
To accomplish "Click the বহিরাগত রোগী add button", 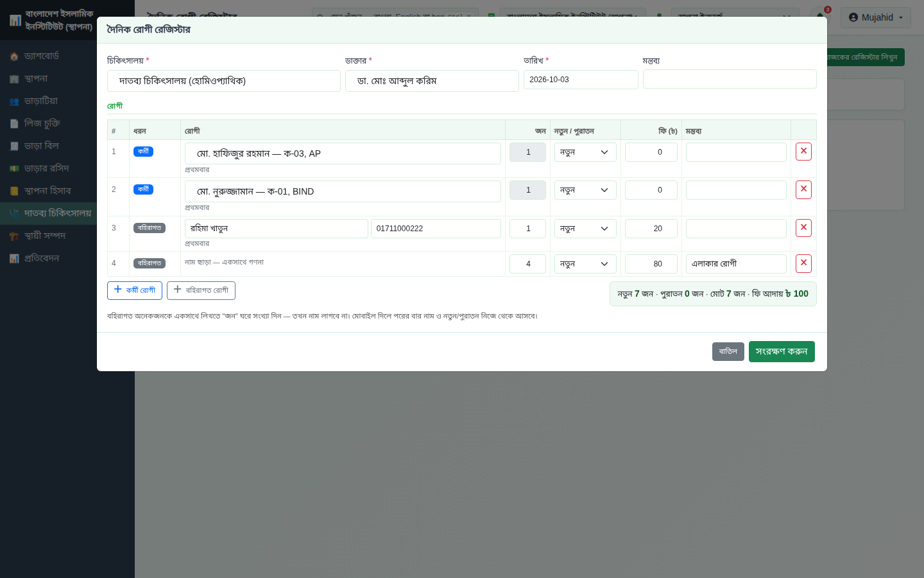I will point(201,290).
